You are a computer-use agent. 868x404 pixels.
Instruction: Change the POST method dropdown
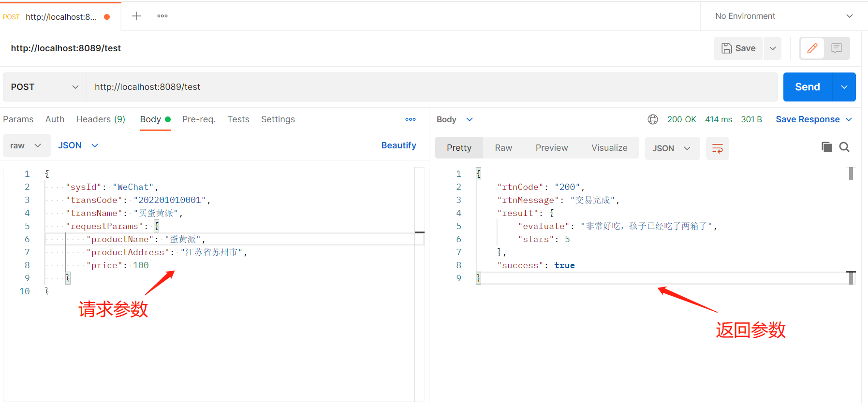coord(44,87)
